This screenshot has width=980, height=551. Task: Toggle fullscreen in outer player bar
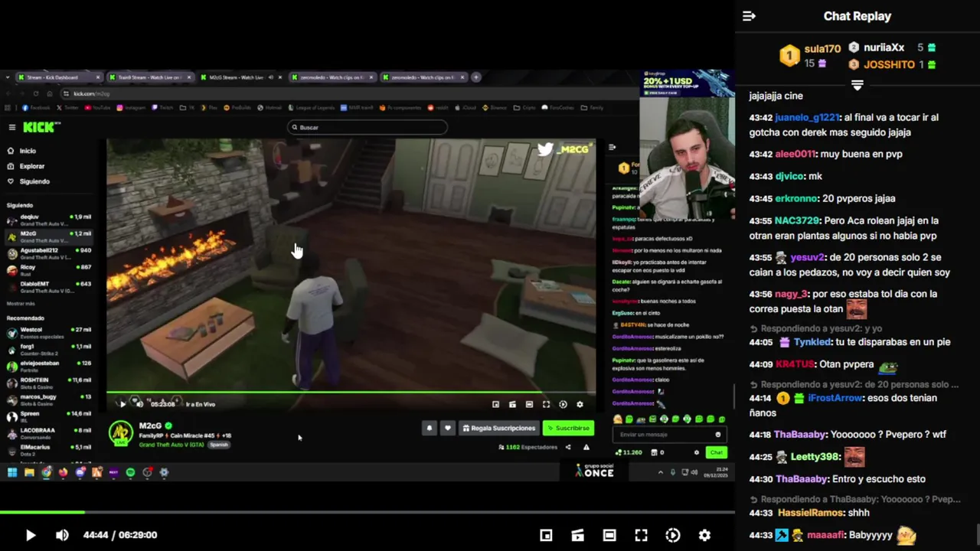coord(641,535)
